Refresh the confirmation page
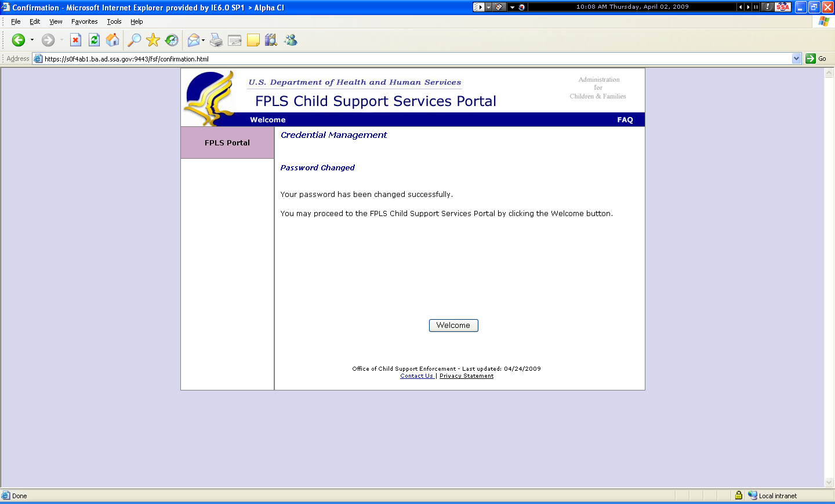Viewport: 835px width, 504px height. [94, 40]
